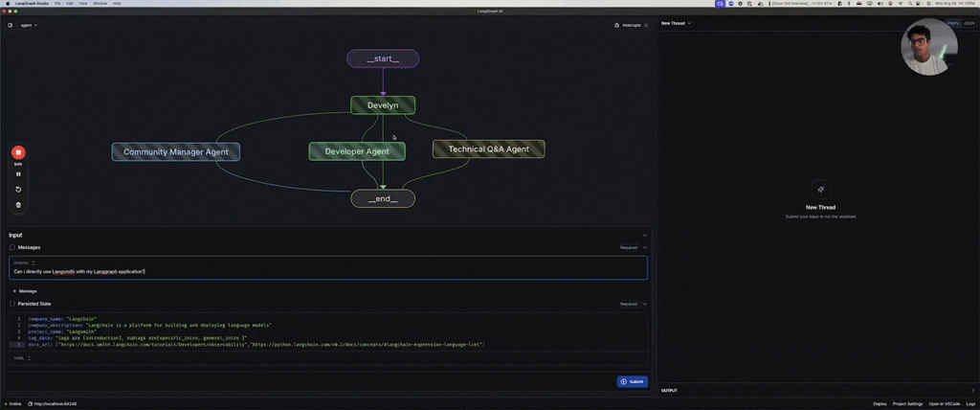The height and width of the screenshot is (410, 980).
Task: Click the Messages speech bubble icon
Action: click(12, 247)
